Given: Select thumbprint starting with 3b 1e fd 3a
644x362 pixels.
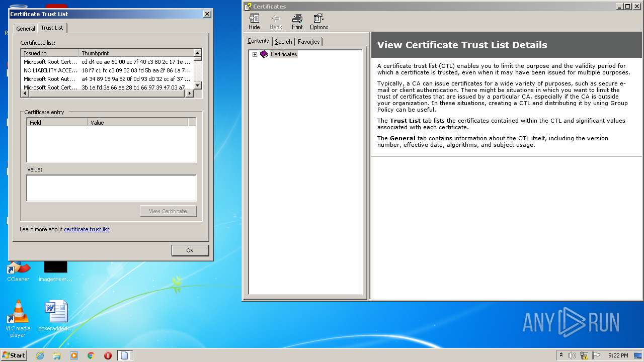Looking at the screenshot, I should [x=136, y=87].
